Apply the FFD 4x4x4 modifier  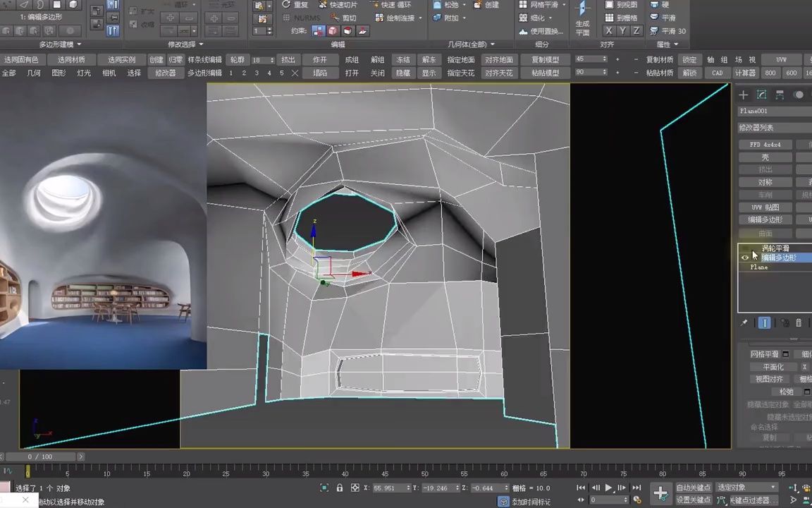coord(766,144)
